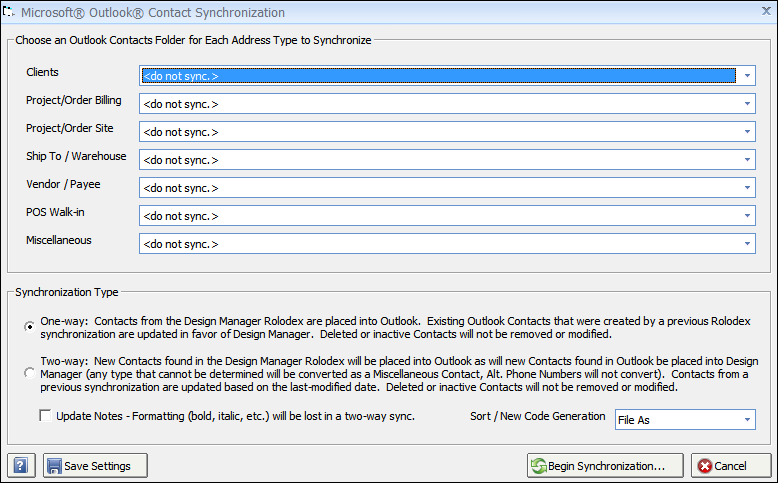Viewport: 778px width, 483px height.
Task: Click the Sort / New Code Generation label
Action: 538,416
